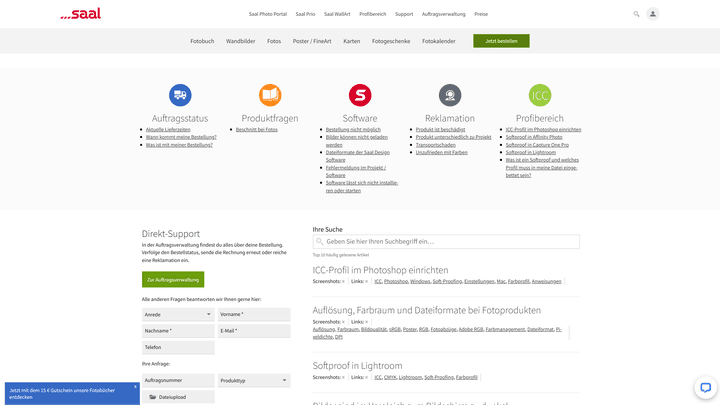This screenshot has height=405, width=720.
Task: Click the Zur Auftragsverwaltung button
Action: (173, 280)
